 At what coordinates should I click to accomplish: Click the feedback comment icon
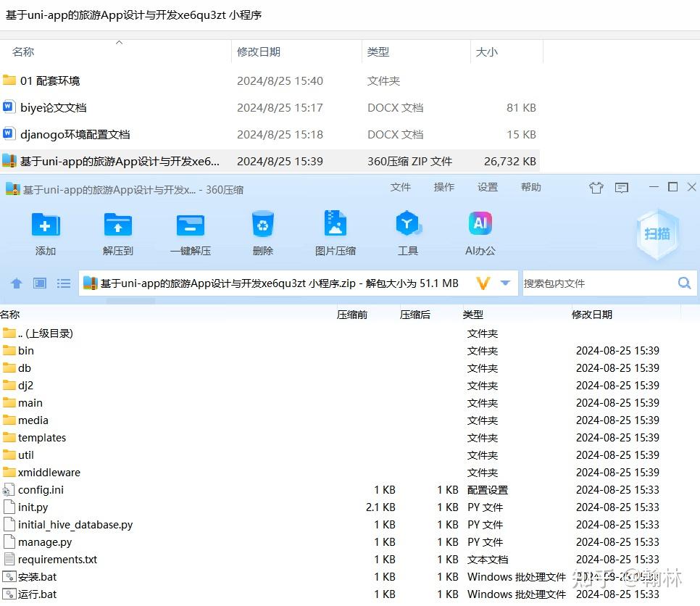621,187
